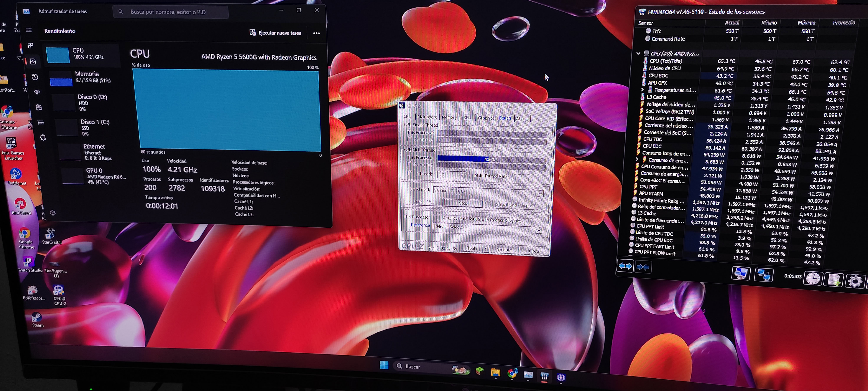Open Startup apps in Task Manager sidebar
This screenshot has height=391, width=868.
pyautogui.click(x=37, y=92)
